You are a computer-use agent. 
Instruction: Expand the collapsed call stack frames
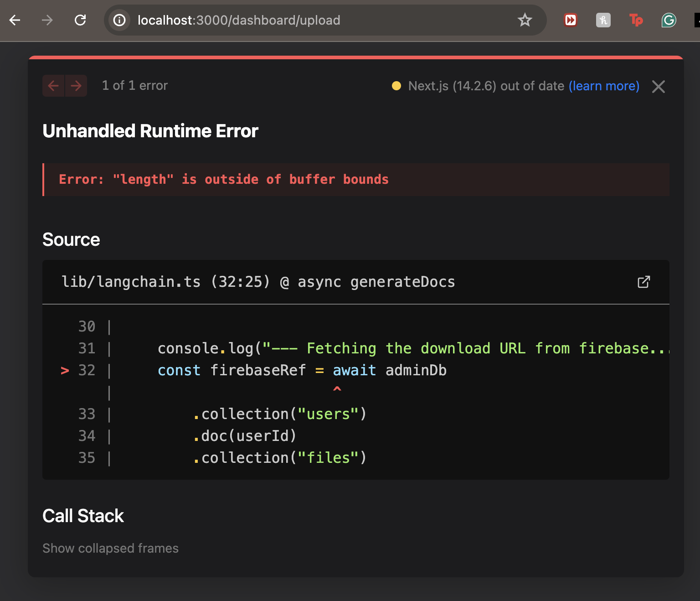pos(110,548)
